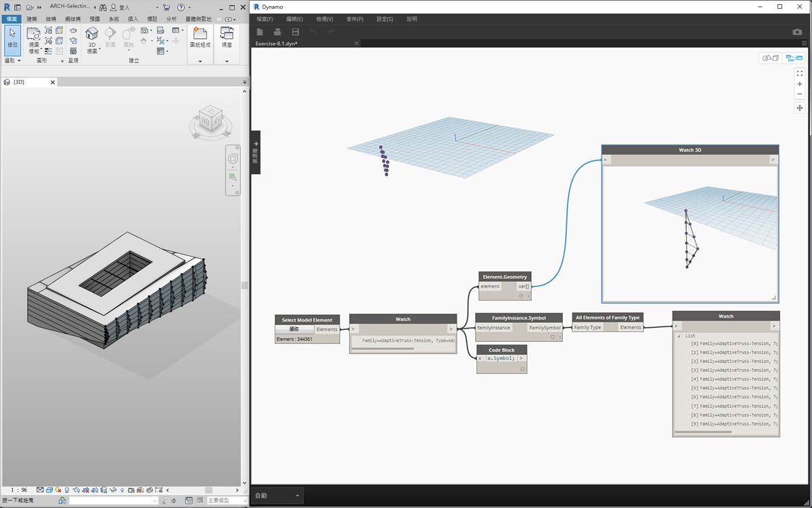Open the Revit 選取 dropdown
Viewport: 812px width, 508px height.
(13, 61)
